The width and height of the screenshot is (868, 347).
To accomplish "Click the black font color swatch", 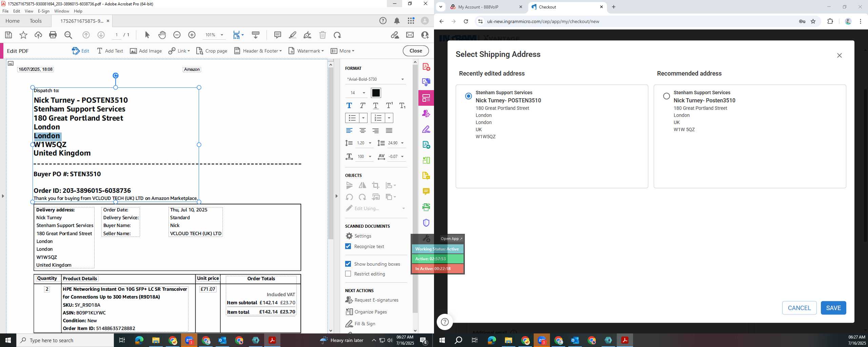I will pos(376,93).
